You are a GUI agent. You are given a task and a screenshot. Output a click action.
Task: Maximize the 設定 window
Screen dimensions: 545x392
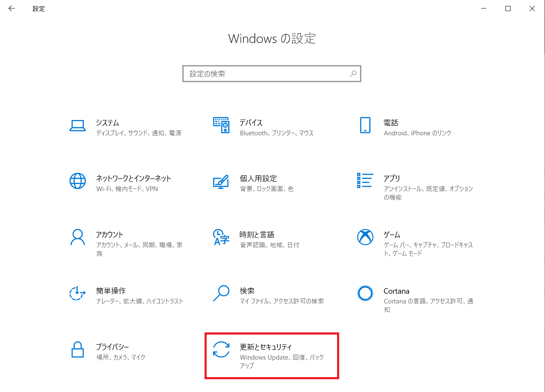[508, 9]
